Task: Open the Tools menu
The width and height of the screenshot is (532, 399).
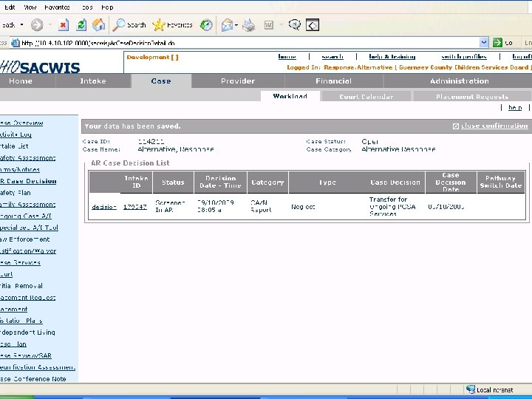Action: (87, 7)
